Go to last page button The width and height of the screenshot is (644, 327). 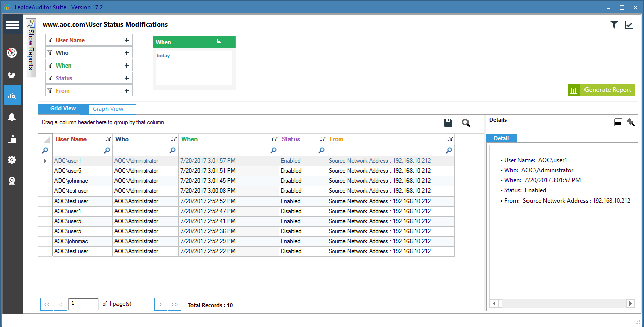point(174,304)
